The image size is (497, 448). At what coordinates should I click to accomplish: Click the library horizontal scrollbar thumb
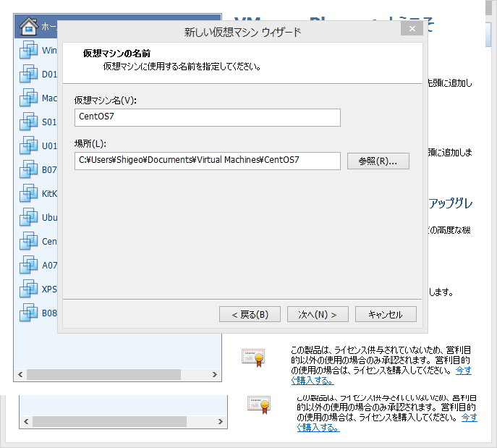coord(103,374)
